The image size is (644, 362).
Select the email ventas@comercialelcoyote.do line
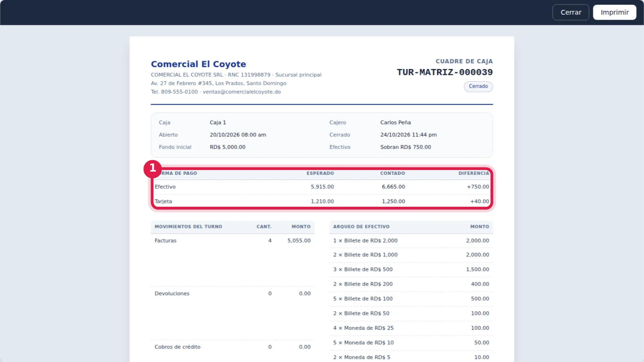pos(242,92)
